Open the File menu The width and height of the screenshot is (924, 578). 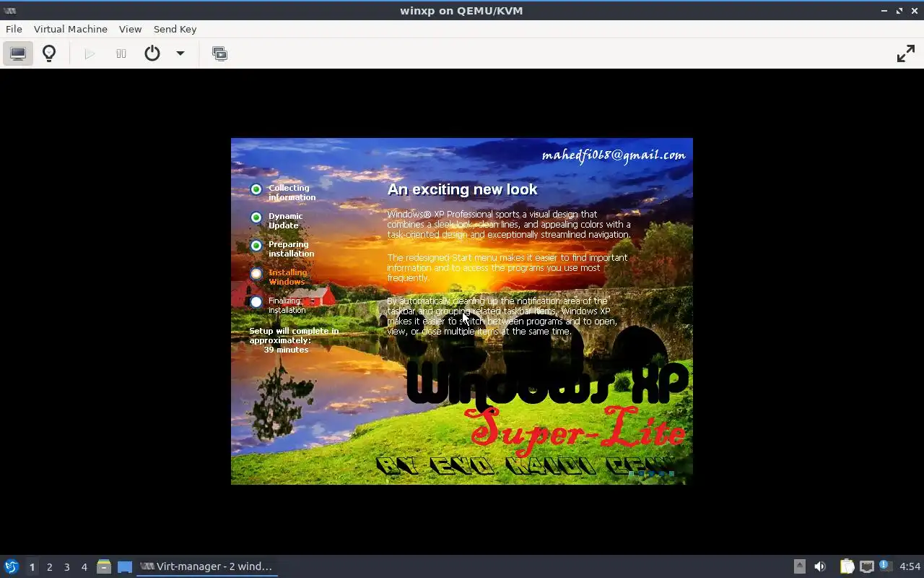14,29
